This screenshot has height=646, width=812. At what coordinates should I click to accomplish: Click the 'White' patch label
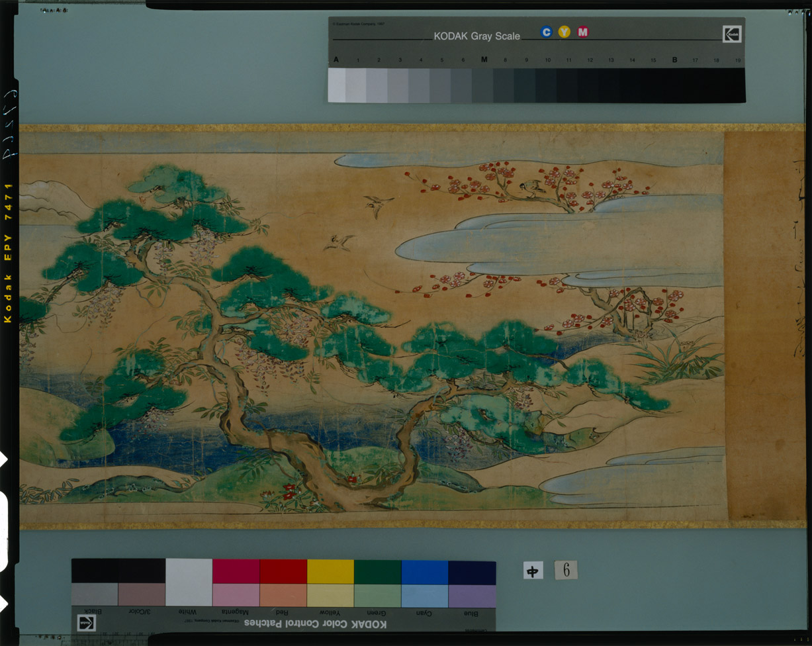click(x=188, y=612)
